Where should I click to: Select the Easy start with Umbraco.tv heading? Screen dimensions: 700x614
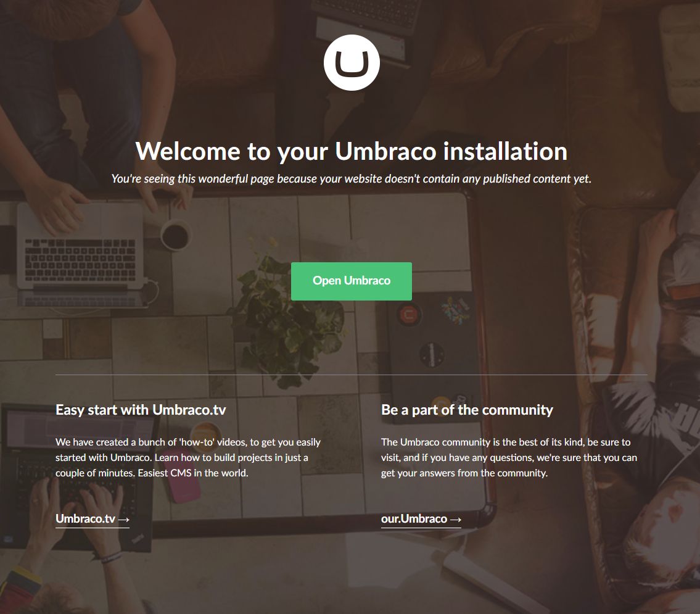coord(141,410)
